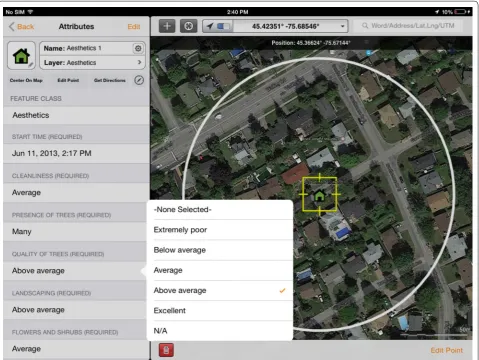Open Landscaping value Above average
The height and width of the screenshot is (360, 479).
(x=76, y=310)
